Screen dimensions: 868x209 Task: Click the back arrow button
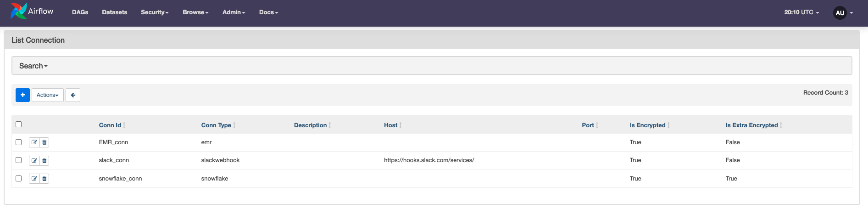coord(73,95)
